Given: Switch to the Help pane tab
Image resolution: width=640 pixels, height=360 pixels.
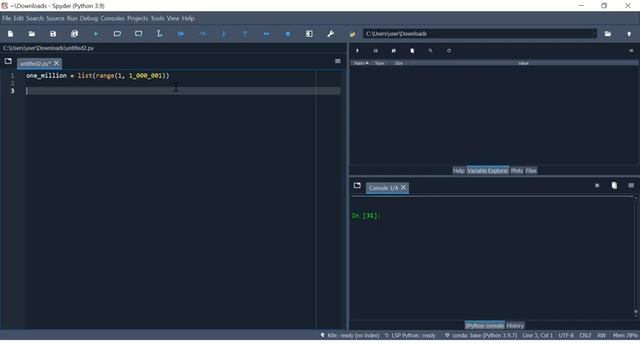Looking at the screenshot, I should click(x=458, y=171).
